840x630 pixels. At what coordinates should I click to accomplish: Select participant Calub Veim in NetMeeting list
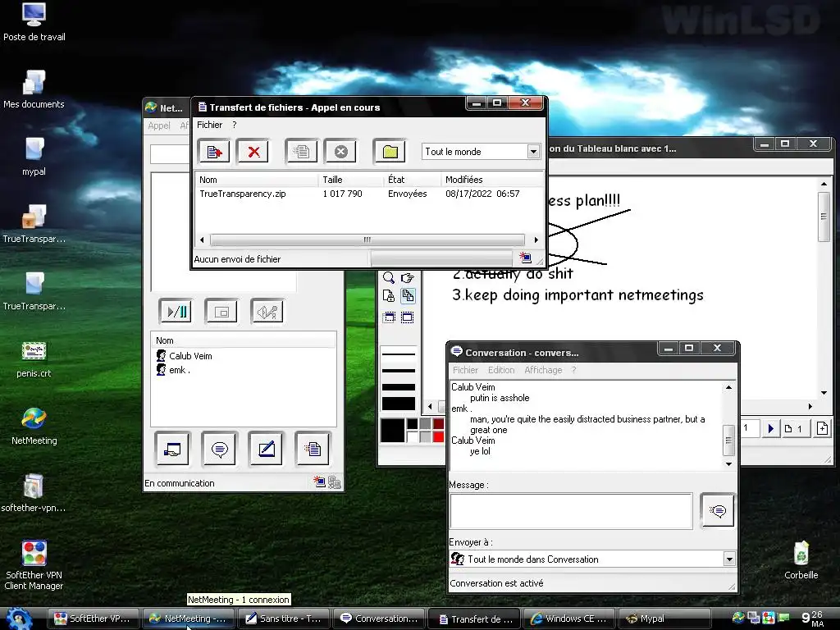pyautogui.click(x=185, y=356)
